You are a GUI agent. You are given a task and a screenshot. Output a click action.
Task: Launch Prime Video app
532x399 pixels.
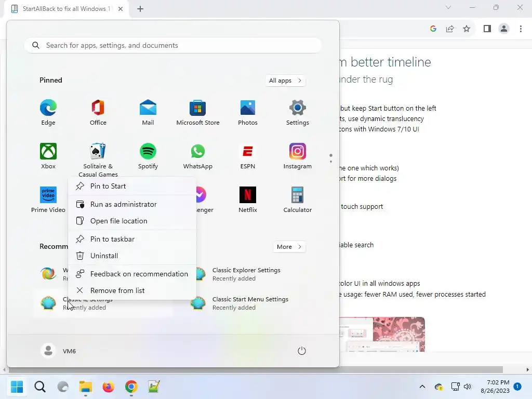click(x=48, y=200)
